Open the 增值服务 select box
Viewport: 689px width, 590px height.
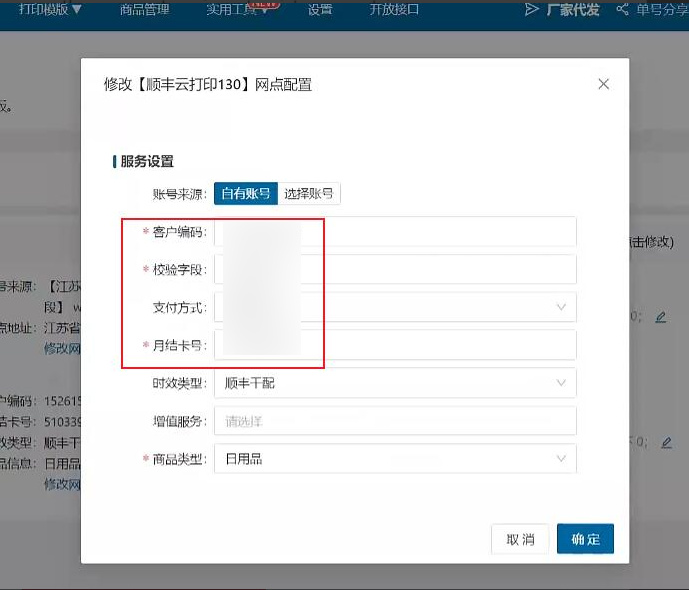point(395,421)
